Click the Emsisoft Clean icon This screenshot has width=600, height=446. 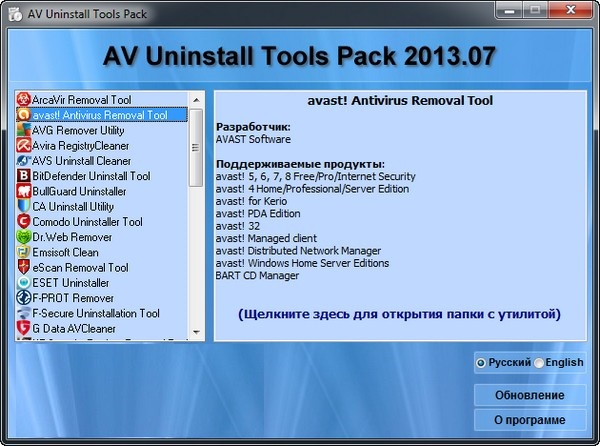click(23, 252)
